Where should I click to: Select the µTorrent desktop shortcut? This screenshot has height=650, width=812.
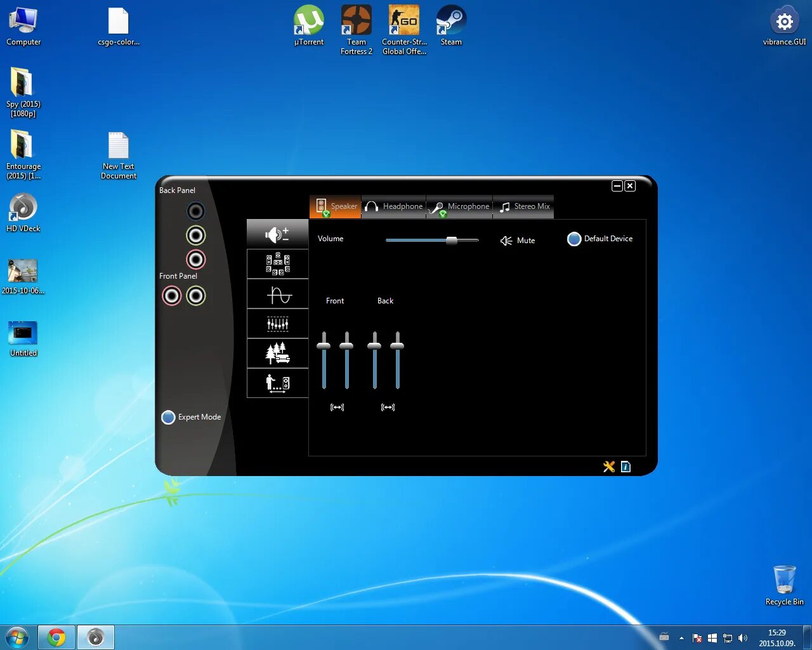(x=309, y=26)
